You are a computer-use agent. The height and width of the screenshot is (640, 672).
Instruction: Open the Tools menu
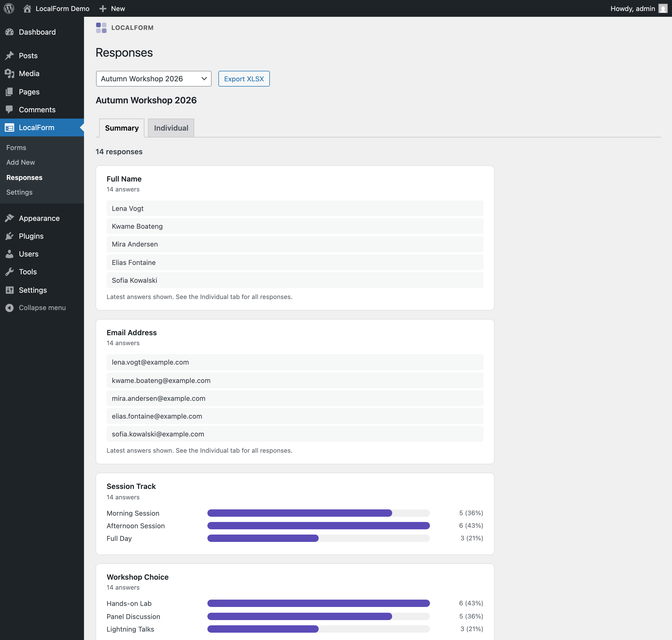click(42, 272)
